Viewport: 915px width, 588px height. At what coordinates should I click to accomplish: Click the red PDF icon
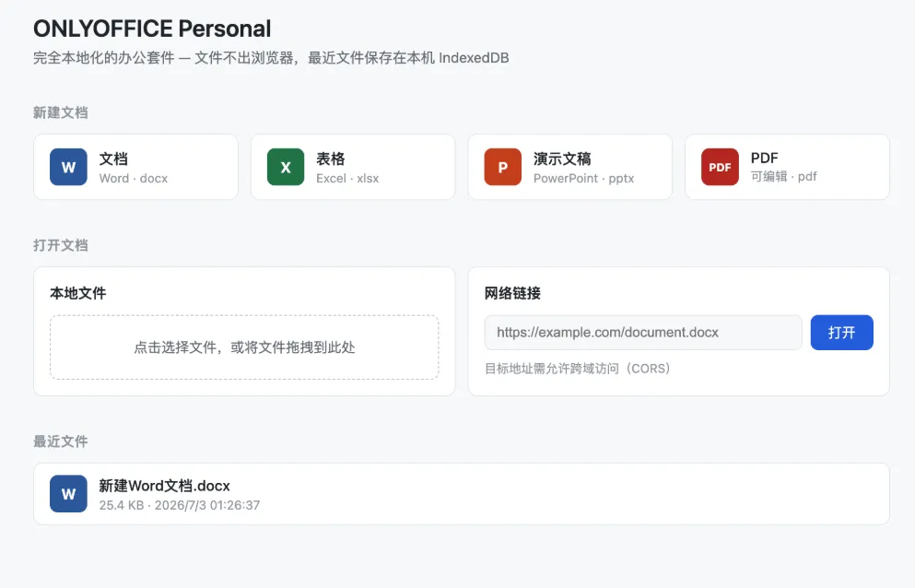pos(720,167)
